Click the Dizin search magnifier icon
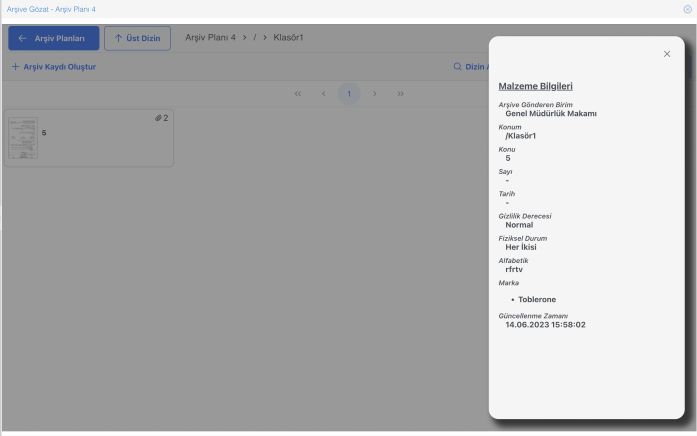 (x=457, y=67)
